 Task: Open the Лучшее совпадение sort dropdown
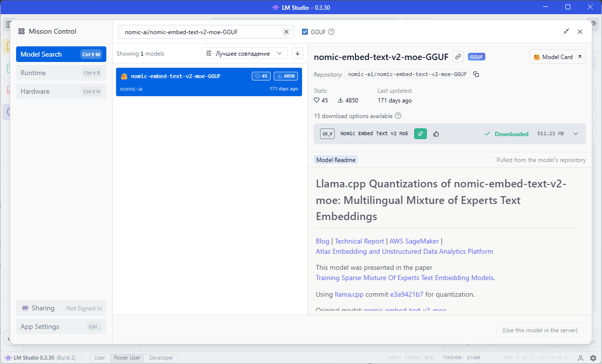click(244, 53)
